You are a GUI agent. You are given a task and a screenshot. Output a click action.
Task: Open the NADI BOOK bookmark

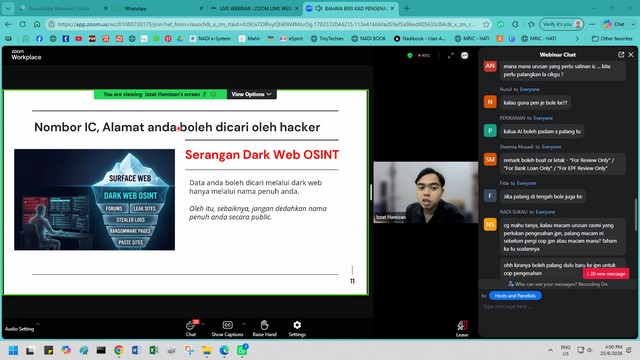pos(369,38)
